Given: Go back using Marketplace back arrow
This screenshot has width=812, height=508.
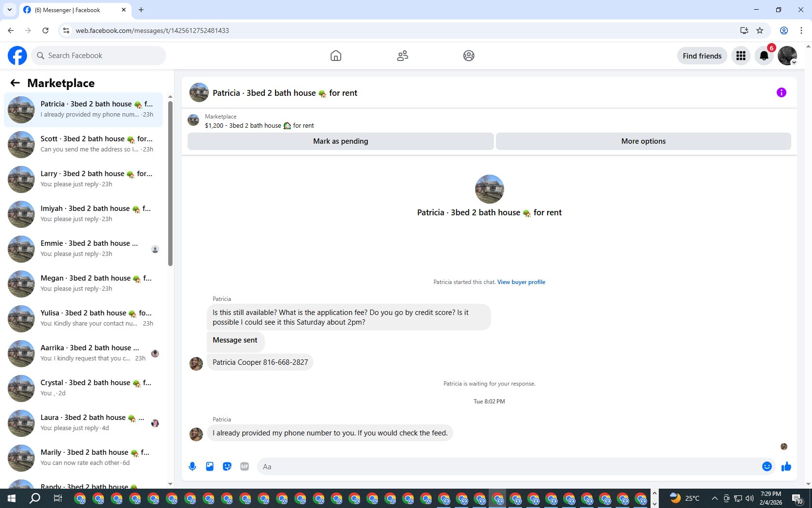Looking at the screenshot, I should [15, 83].
